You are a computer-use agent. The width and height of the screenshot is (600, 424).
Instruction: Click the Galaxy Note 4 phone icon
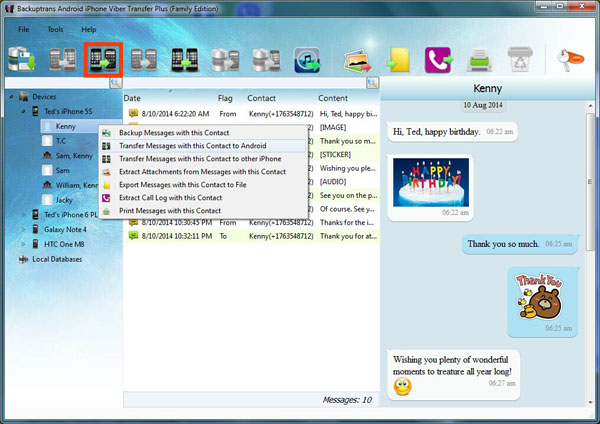pyautogui.click(x=35, y=229)
